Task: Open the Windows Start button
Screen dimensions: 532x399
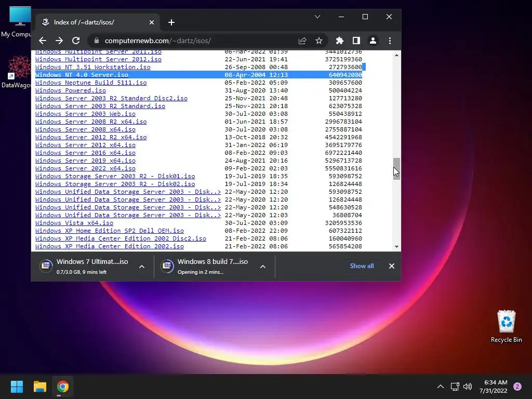Action: tap(17, 387)
